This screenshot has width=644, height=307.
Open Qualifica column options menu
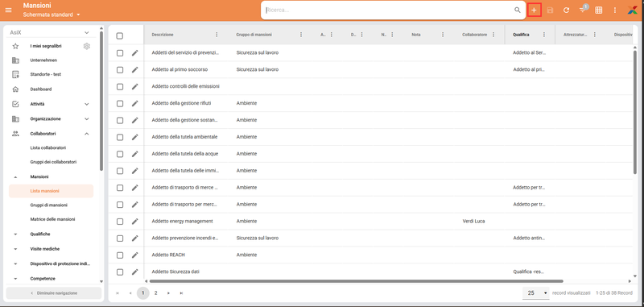click(x=544, y=35)
